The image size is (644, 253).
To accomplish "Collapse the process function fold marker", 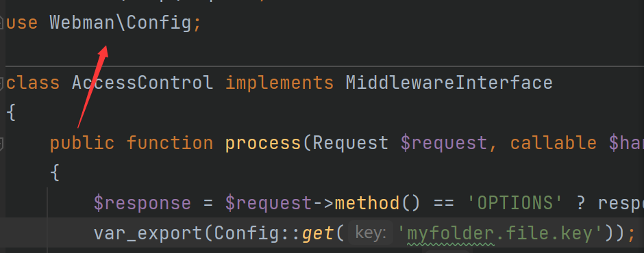I will (x=1, y=143).
